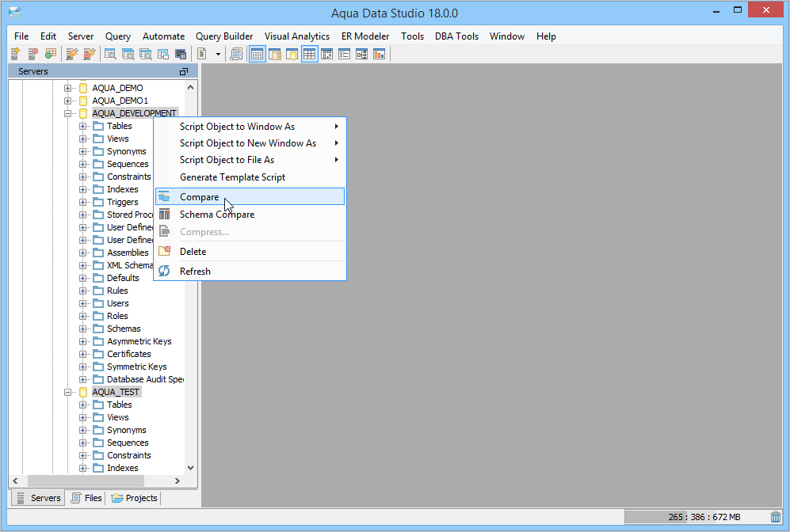The width and height of the screenshot is (790, 532).
Task: Toggle the first highlighted grid view icon
Action: click(257, 54)
